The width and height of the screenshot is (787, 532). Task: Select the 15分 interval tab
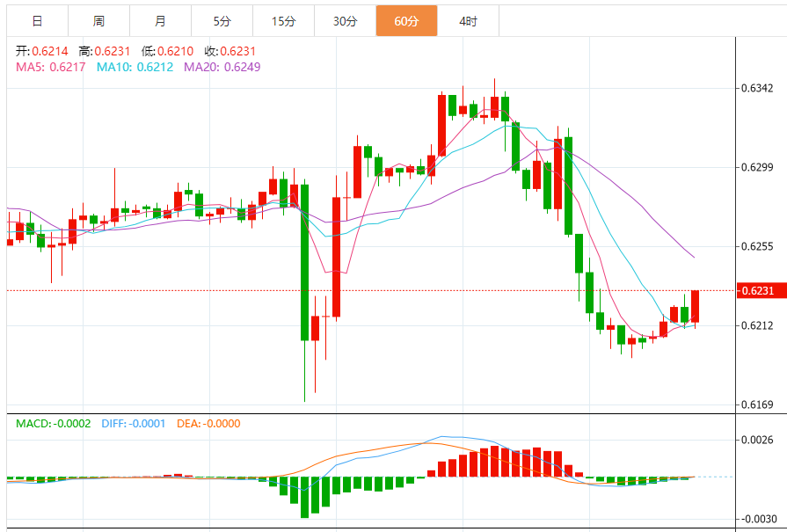(283, 21)
